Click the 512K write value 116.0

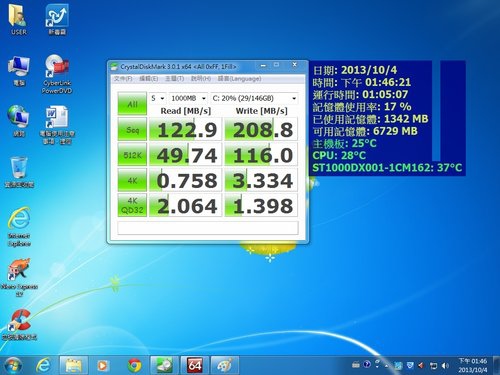pos(261,155)
